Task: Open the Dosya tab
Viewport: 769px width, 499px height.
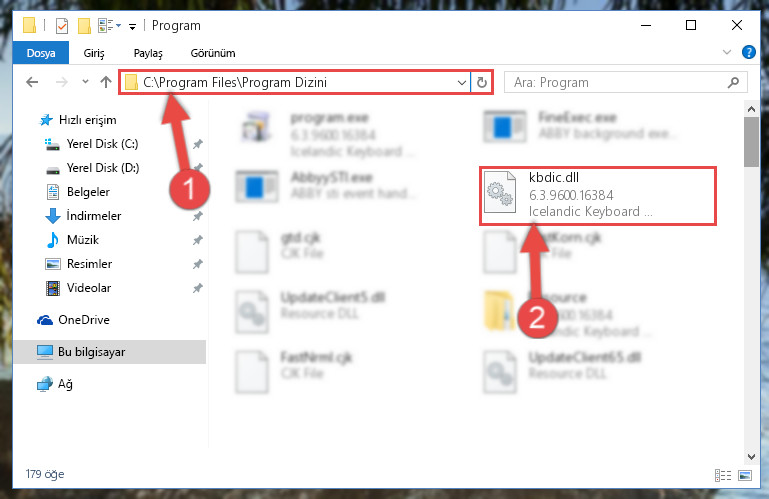Action: point(41,53)
